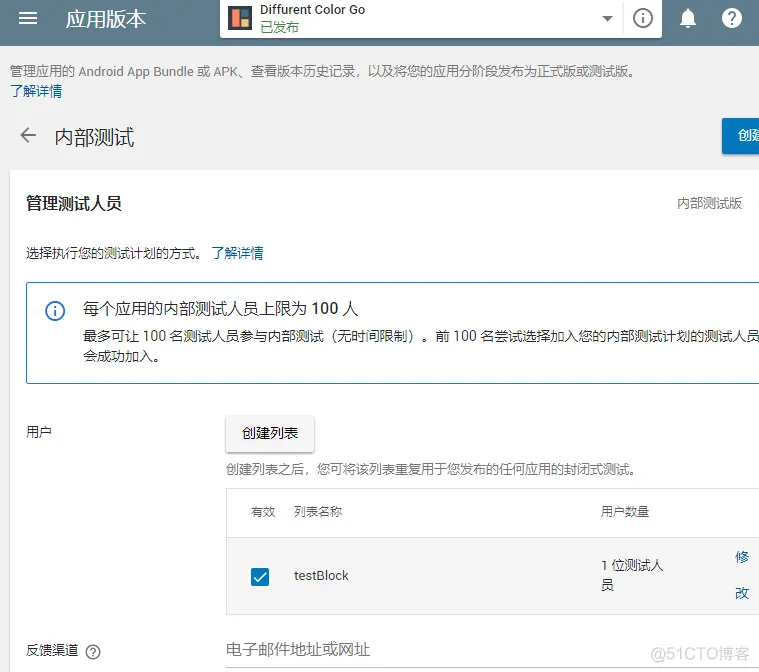Uncheck the testBlock list checkbox

click(260, 577)
